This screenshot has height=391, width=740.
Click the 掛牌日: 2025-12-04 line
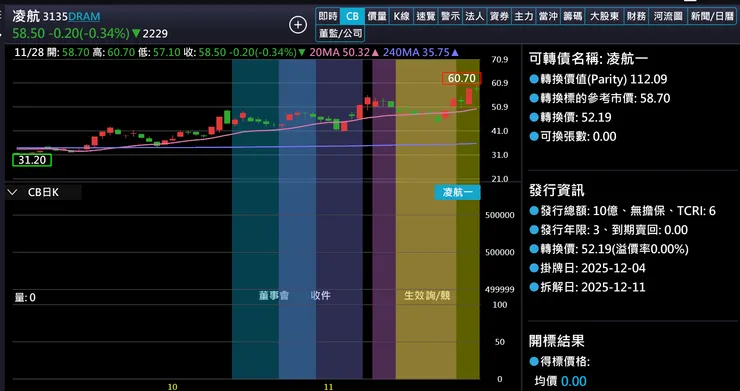click(587, 268)
